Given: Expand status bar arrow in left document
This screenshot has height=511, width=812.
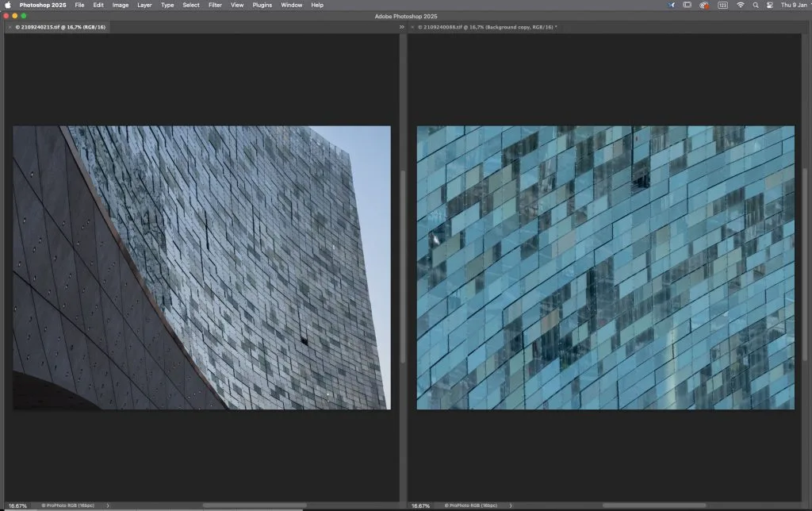Looking at the screenshot, I should (108, 505).
